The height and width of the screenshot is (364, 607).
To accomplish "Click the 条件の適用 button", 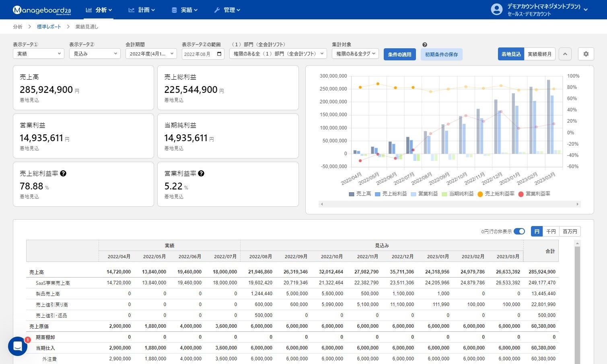I will pyautogui.click(x=399, y=54).
